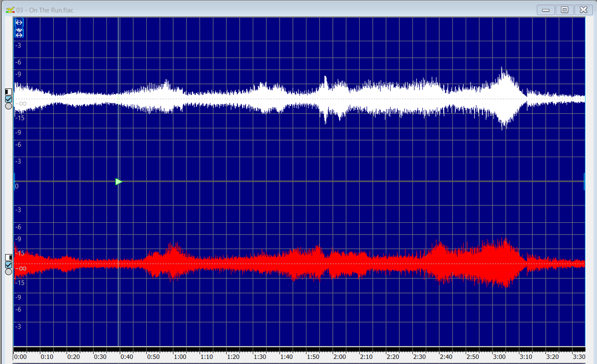597x364 pixels.
Task: Click the 2:00 mark on the timeline
Action: 339,357
